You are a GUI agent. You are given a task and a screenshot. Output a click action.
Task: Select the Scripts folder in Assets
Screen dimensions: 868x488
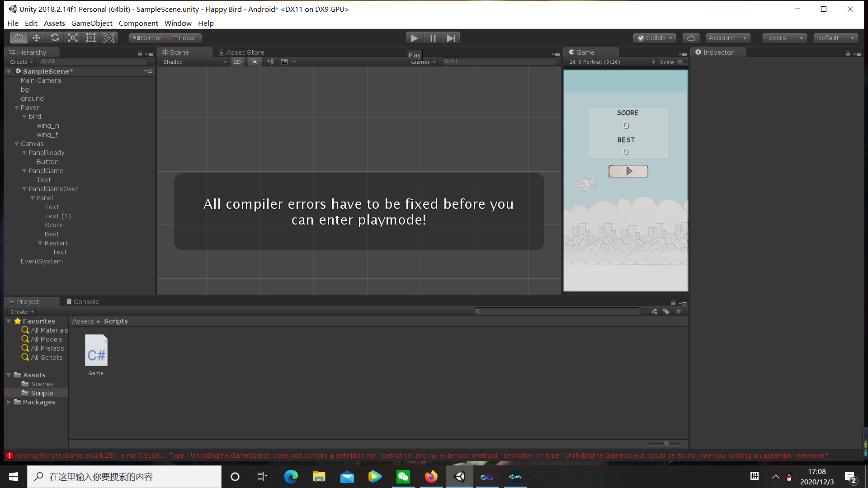[42, 393]
